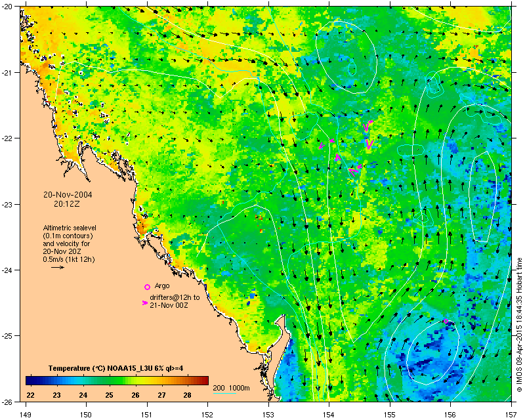The width and height of the screenshot is (525, 420).
Task: Click the latitude label -25
Action: click(8, 336)
